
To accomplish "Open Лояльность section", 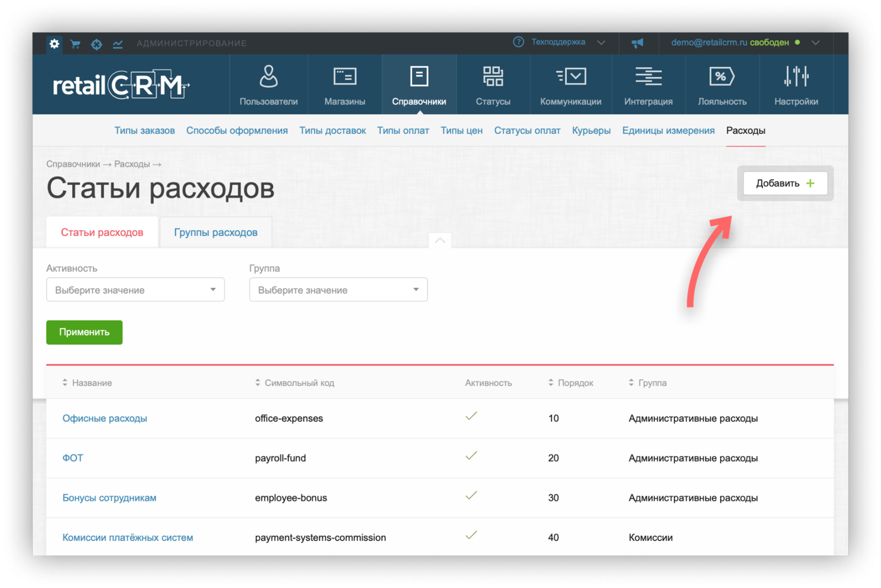I will pyautogui.click(x=722, y=85).
